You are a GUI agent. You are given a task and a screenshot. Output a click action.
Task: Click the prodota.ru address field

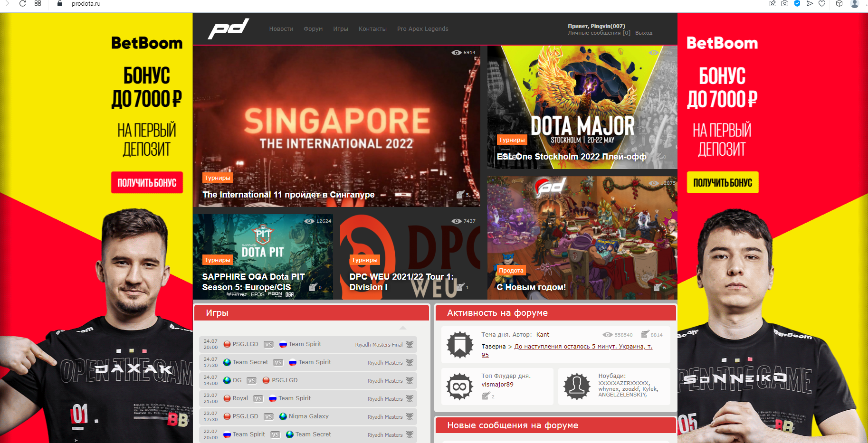pyautogui.click(x=86, y=4)
